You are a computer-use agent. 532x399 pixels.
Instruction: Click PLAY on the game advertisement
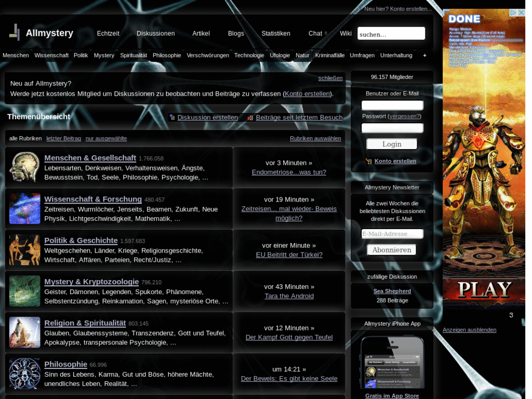coord(485,290)
